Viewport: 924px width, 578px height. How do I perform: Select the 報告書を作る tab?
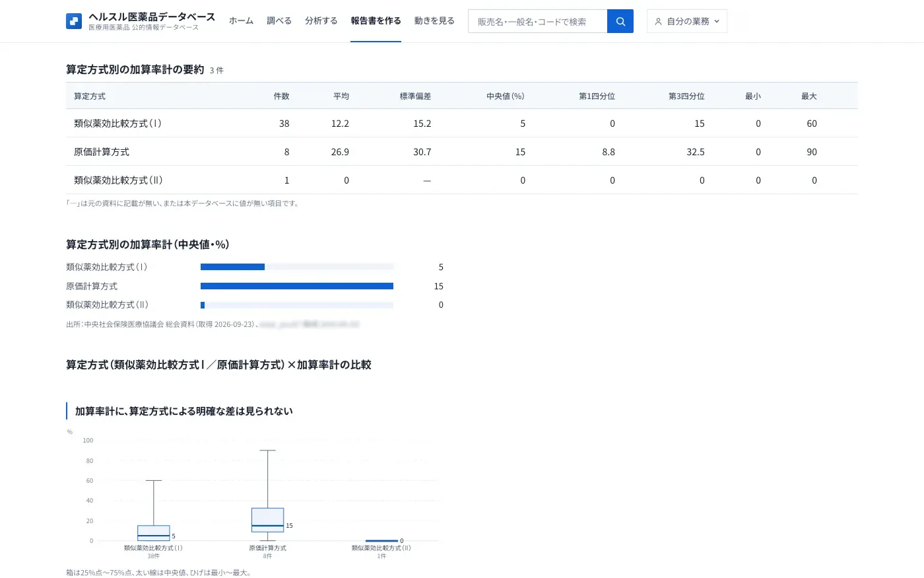376,21
